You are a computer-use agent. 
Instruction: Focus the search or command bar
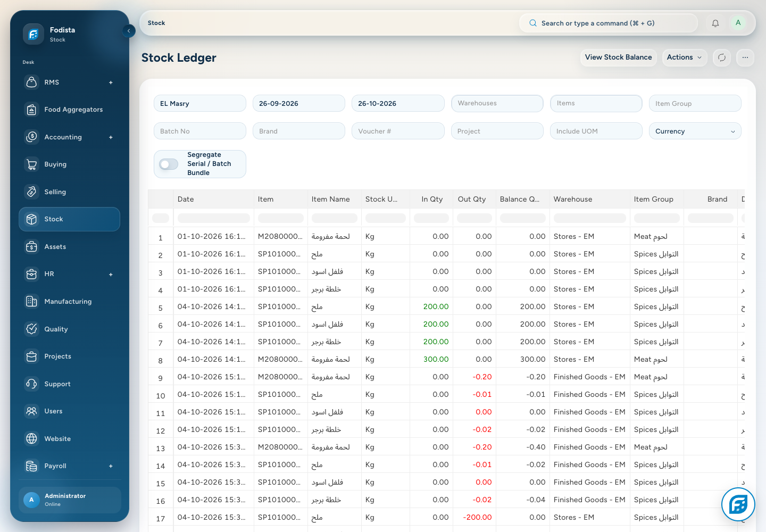coord(608,23)
